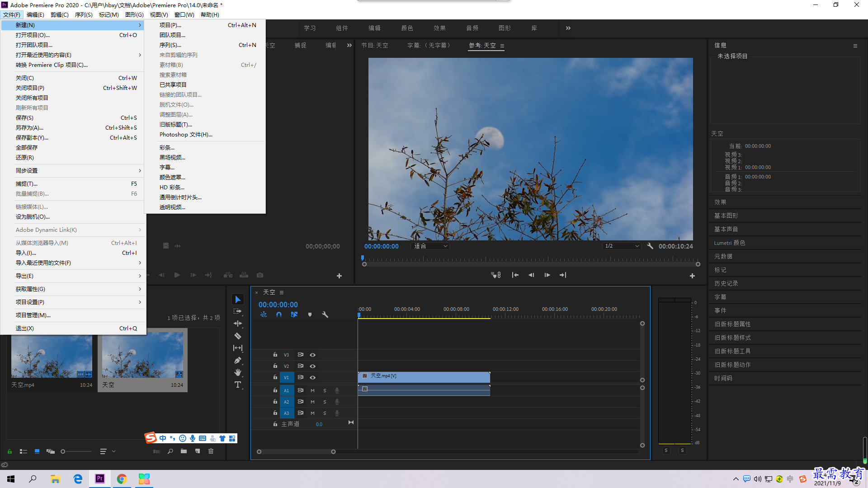The width and height of the screenshot is (868, 488).
Task: Switch project panel to icon view
Action: point(37,451)
